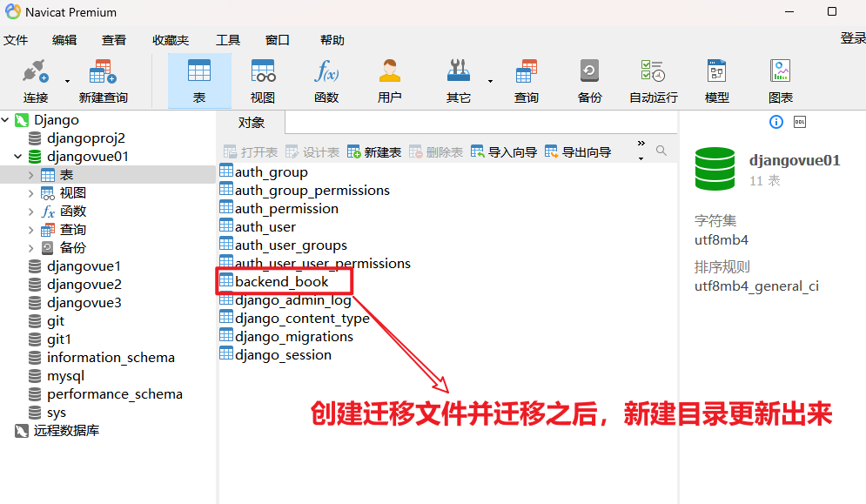
Task: Click the 打开表 button
Action: (250, 152)
